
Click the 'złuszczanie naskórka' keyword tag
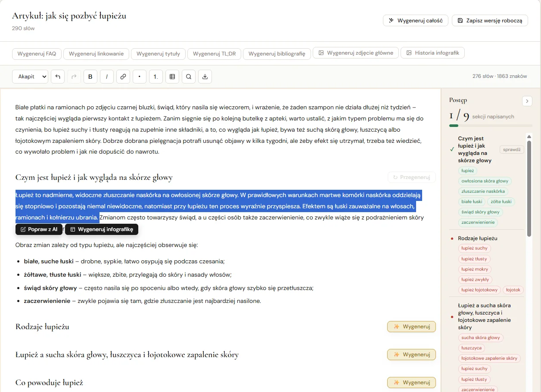[484, 191]
